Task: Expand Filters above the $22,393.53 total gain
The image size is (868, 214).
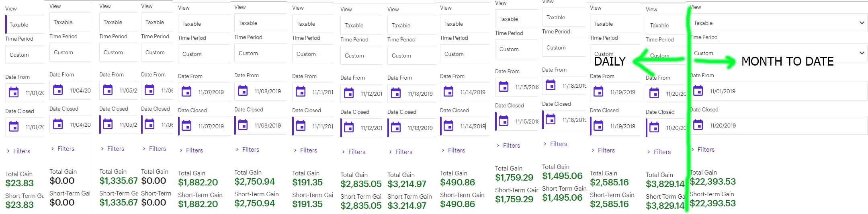Action: click(703, 150)
